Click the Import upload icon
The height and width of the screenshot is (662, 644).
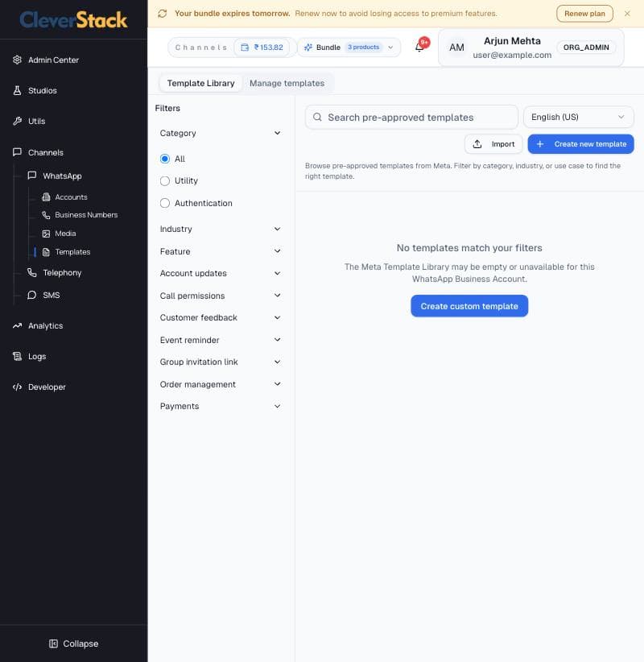[477, 144]
